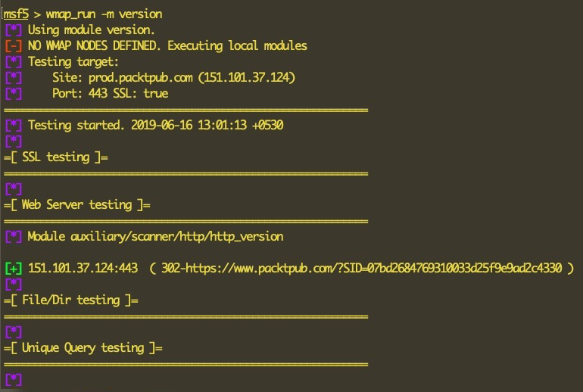Click the SSL testing section header

[56, 157]
